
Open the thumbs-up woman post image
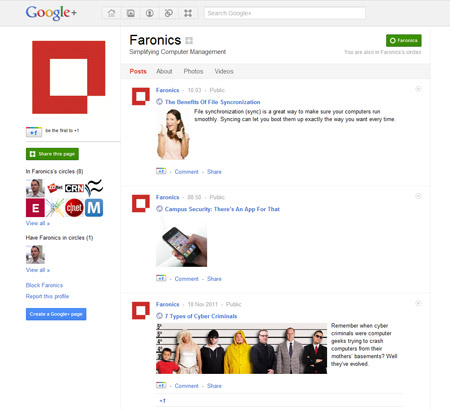[x=173, y=134]
